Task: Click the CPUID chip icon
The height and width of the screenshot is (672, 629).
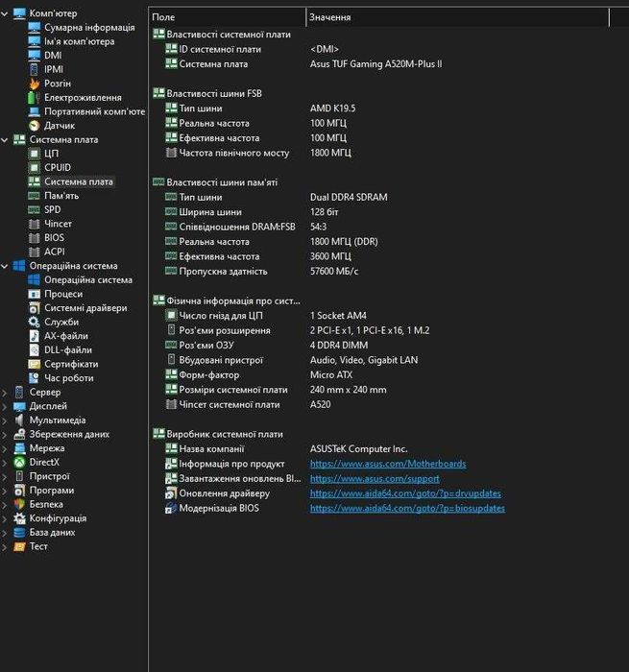Action: (35, 168)
